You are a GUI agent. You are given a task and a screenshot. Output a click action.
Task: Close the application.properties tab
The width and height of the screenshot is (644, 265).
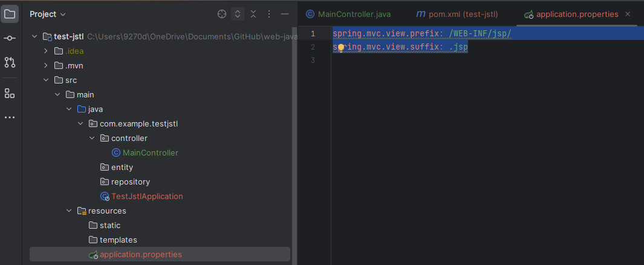(x=628, y=14)
